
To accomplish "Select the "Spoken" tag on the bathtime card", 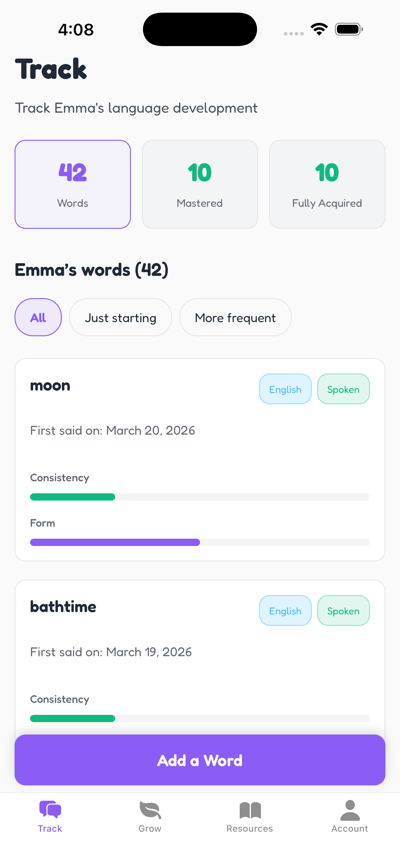I will click(x=343, y=610).
